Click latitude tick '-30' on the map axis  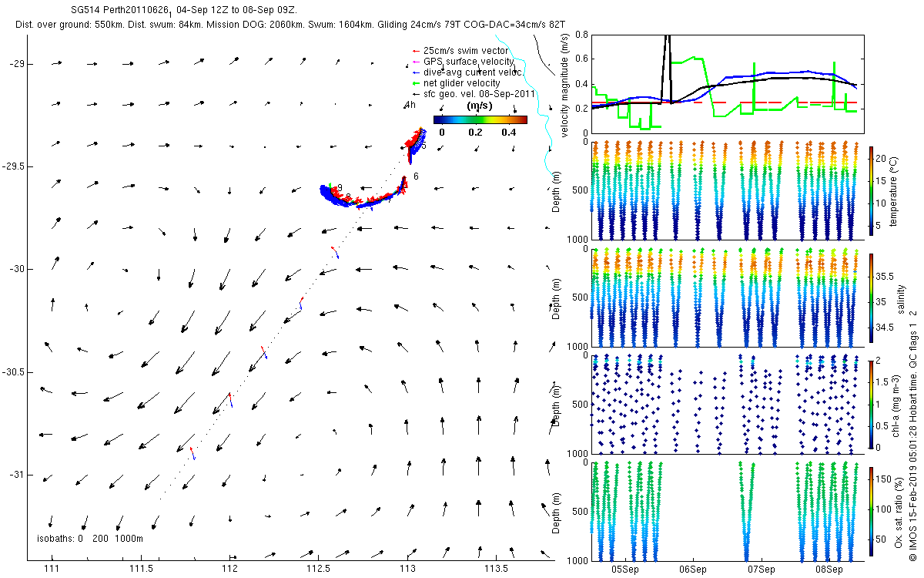(x=15, y=268)
